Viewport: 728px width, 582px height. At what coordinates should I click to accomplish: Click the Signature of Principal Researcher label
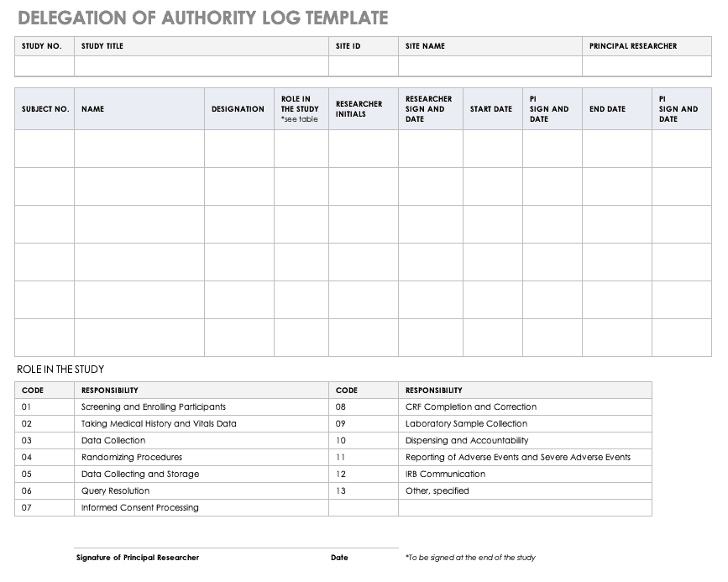(138, 558)
